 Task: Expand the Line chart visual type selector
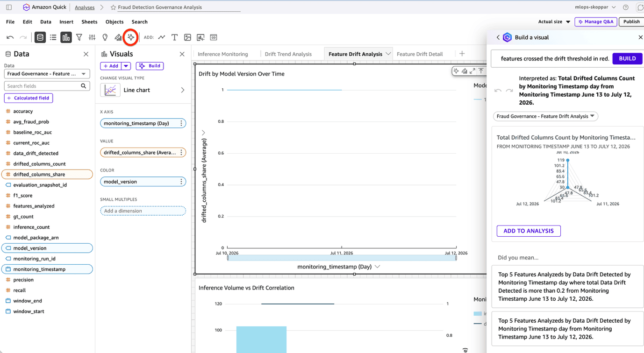tap(183, 90)
